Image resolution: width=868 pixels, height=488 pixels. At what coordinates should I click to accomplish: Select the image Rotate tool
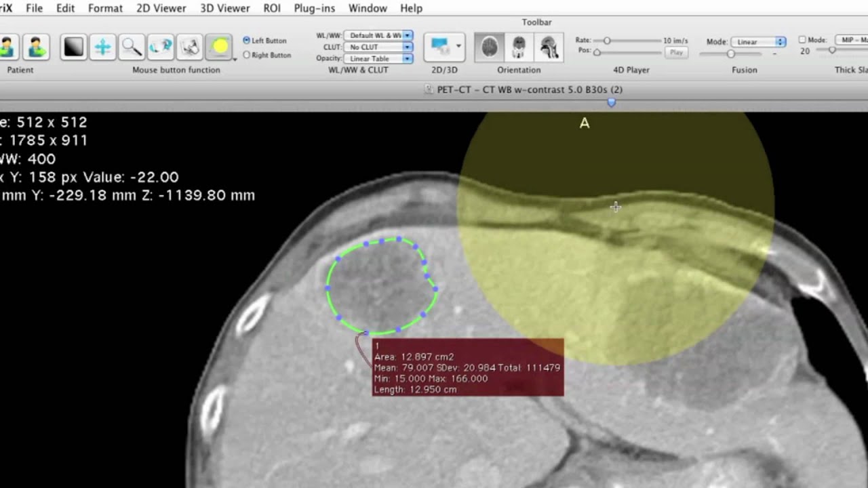(161, 47)
